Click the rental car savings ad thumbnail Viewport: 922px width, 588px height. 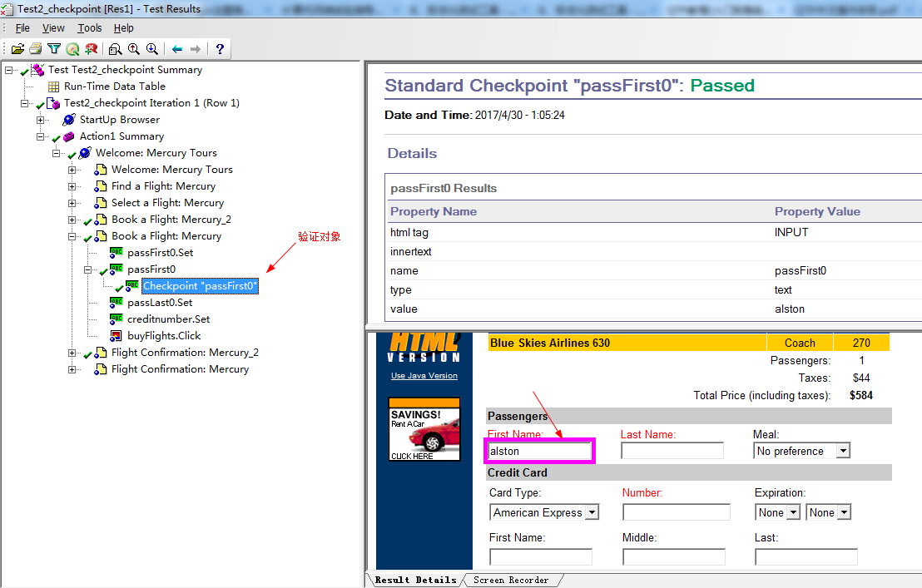[424, 431]
